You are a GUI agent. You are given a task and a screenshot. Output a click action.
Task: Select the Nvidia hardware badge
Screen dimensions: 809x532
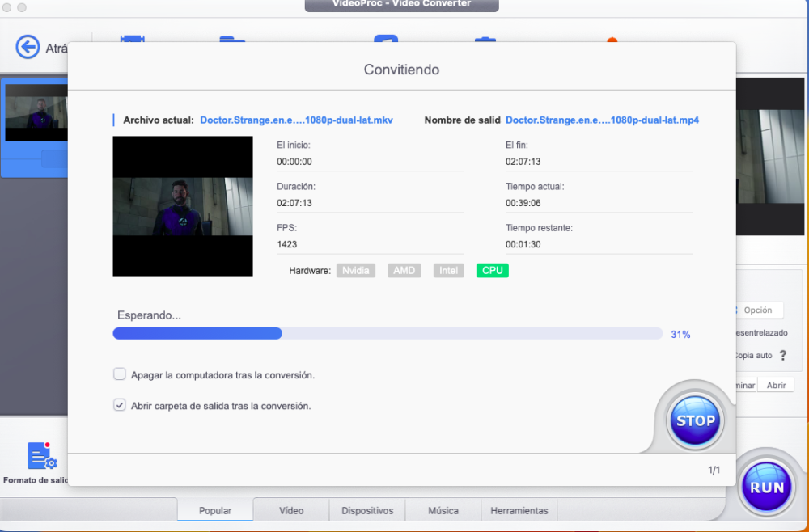[355, 271]
